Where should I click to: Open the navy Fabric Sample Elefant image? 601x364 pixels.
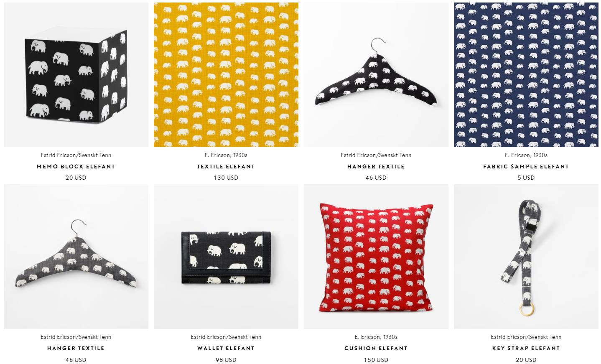coord(526,75)
